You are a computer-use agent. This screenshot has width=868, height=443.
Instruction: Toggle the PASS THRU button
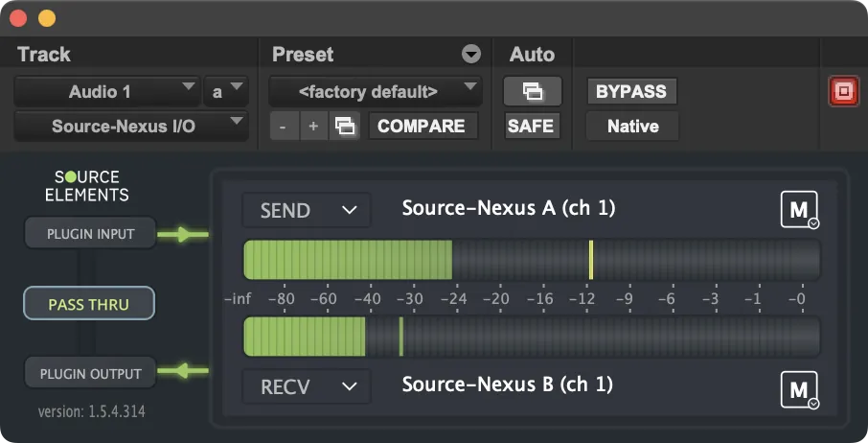coord(89,303)
